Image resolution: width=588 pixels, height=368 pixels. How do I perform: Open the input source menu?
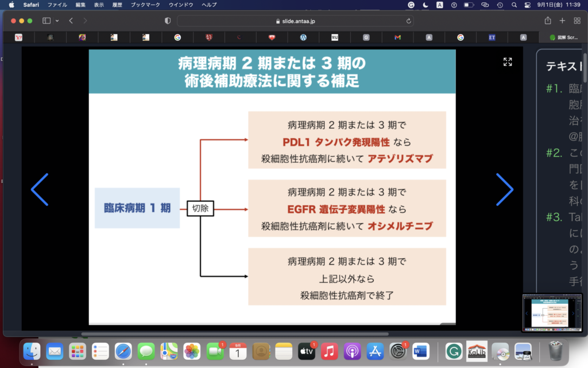click(x=440, y=5)
